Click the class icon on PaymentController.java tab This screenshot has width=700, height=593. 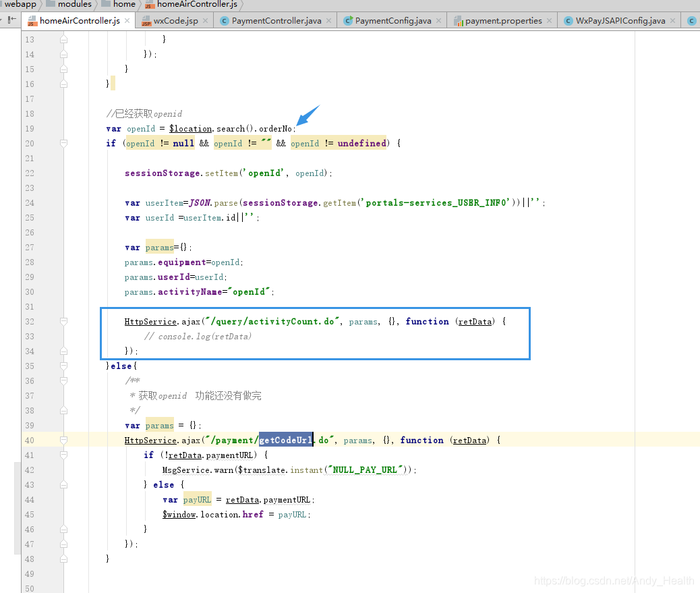tap(225, 21)
